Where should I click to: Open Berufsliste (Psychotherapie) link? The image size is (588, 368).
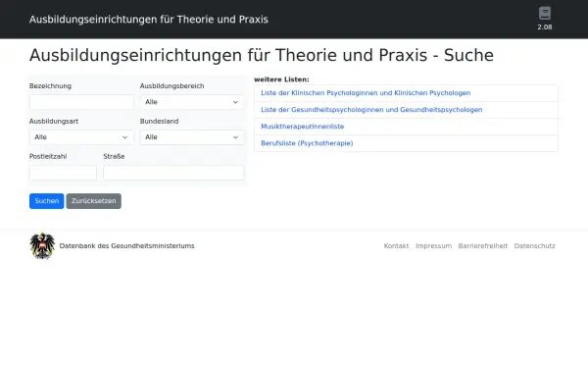(x=307, y=143)
